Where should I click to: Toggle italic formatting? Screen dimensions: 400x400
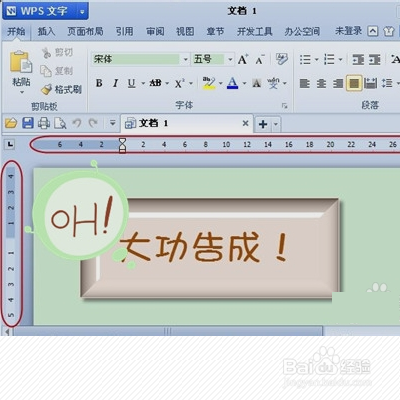tap(115, 83)
